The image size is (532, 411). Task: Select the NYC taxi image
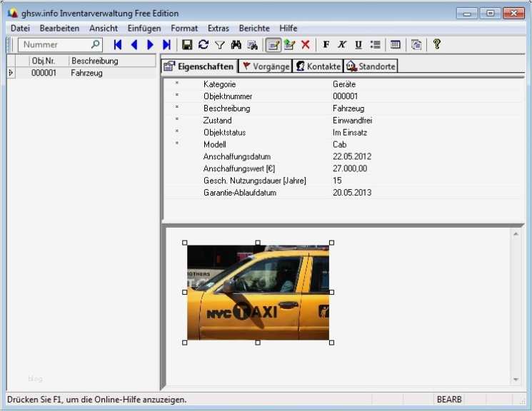pos(258,293)
